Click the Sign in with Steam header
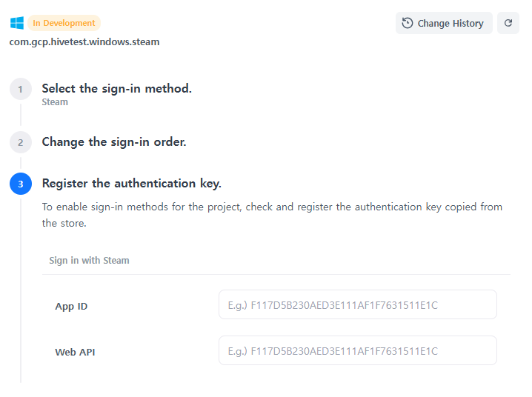Screen dimensions: 532x397 pyautogui.click(x=89, y=261)
